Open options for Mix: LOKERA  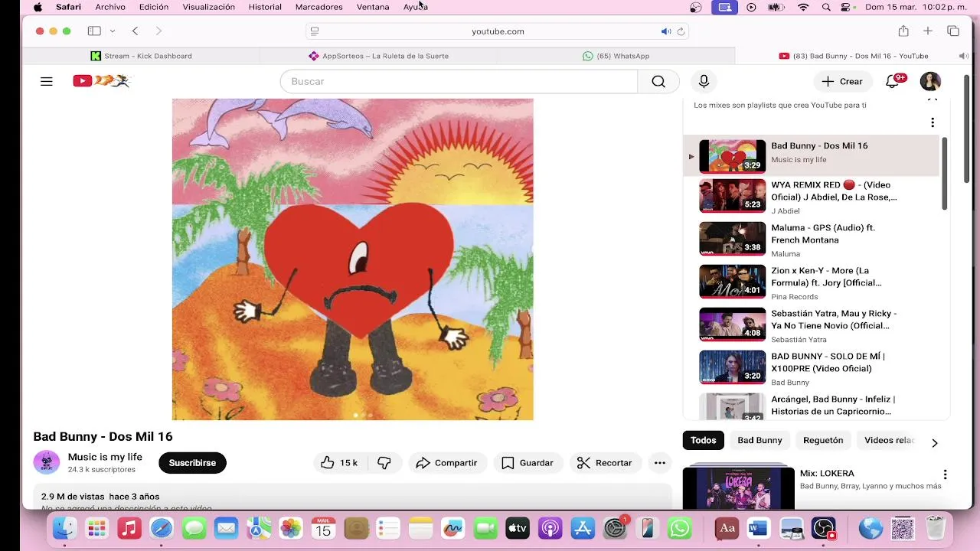(x=945, y=474)
